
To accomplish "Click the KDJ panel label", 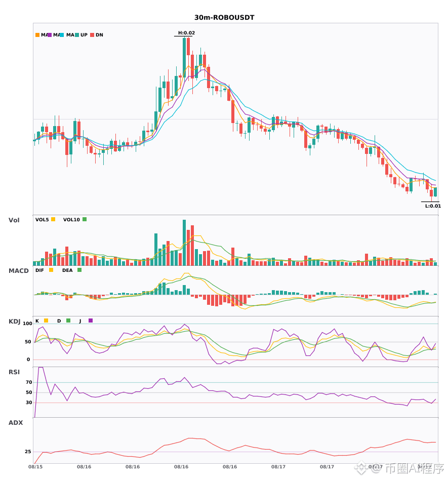I will coord(14,322).
